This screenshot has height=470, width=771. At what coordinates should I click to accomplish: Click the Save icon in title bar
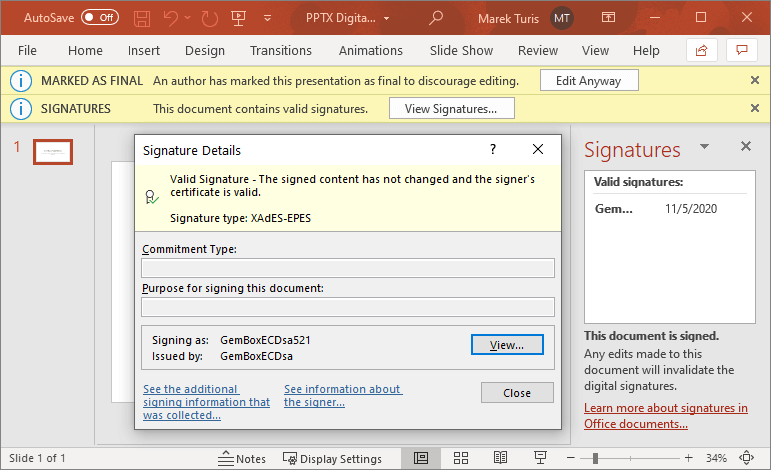point(142,18)
